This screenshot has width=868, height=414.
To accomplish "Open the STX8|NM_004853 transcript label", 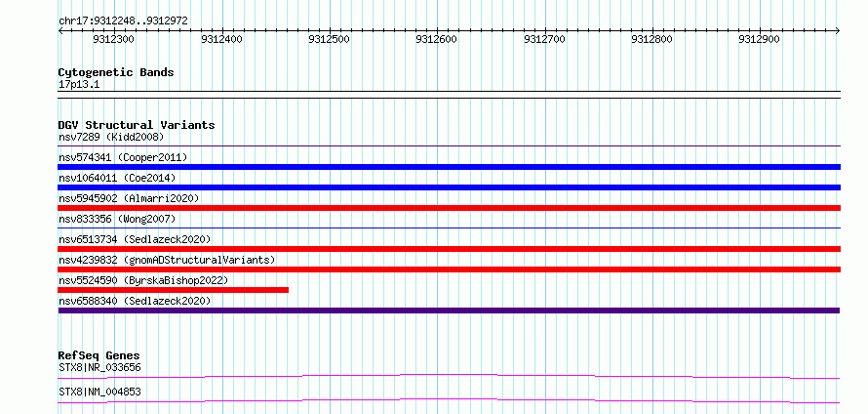I will 99,392.
